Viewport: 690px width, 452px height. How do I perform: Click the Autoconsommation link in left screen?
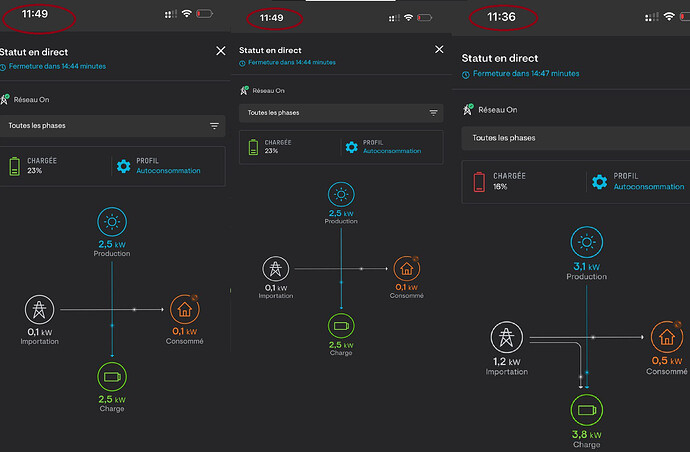pos(168,171)
